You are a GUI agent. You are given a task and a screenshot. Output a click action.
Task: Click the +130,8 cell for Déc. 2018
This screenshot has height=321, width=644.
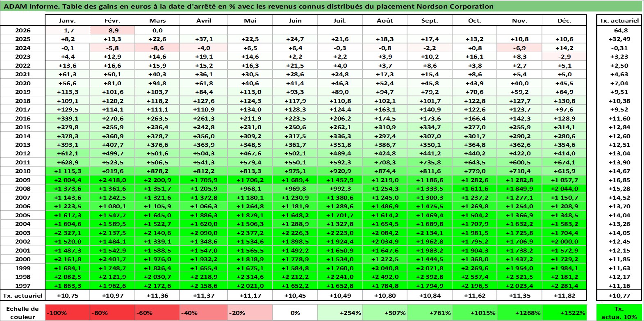[x=564, y=101]
